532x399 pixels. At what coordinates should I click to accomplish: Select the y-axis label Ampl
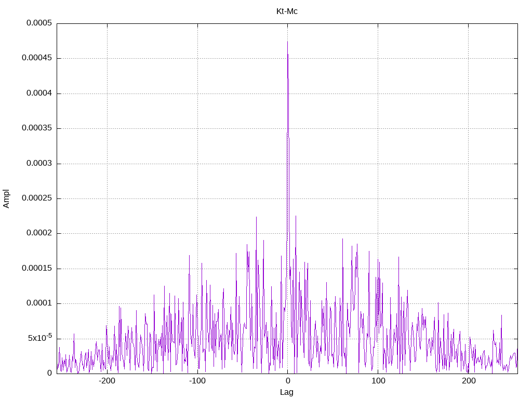6,199
